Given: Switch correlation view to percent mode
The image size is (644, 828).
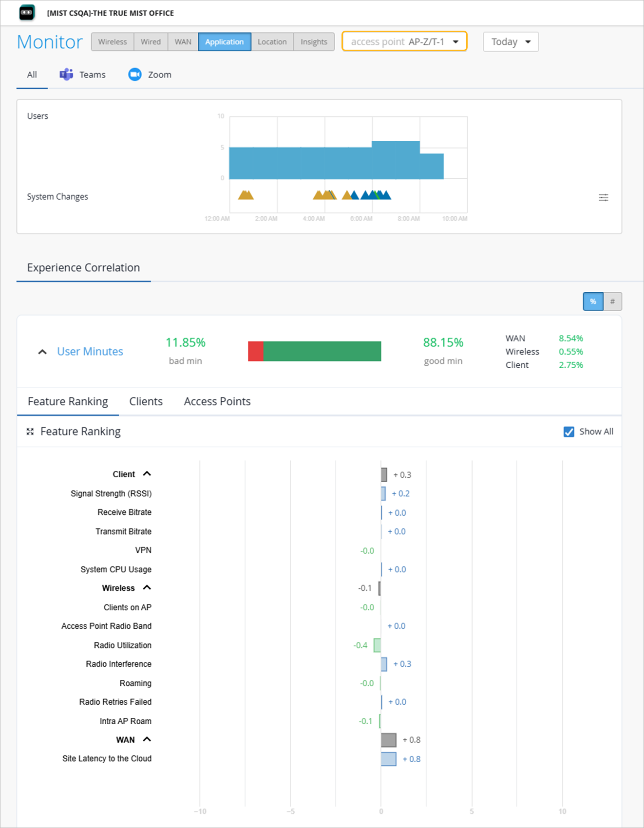Looking at the screenshot, I should (593, 301).
